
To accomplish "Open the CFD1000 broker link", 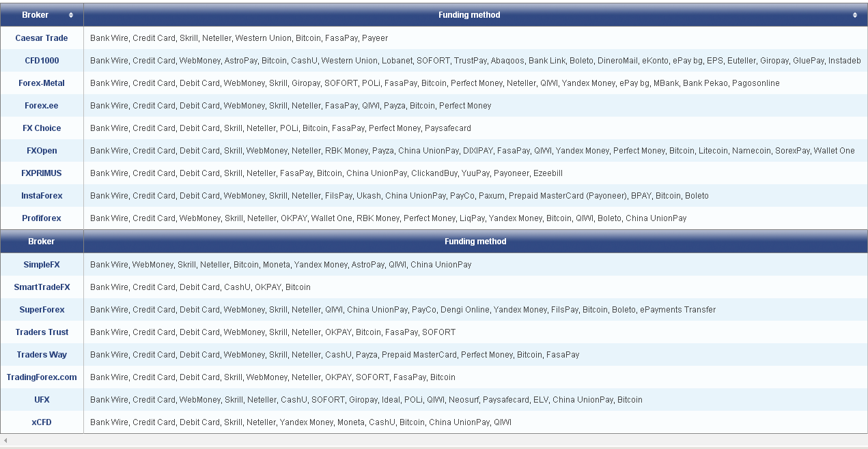I will point(42,61).
